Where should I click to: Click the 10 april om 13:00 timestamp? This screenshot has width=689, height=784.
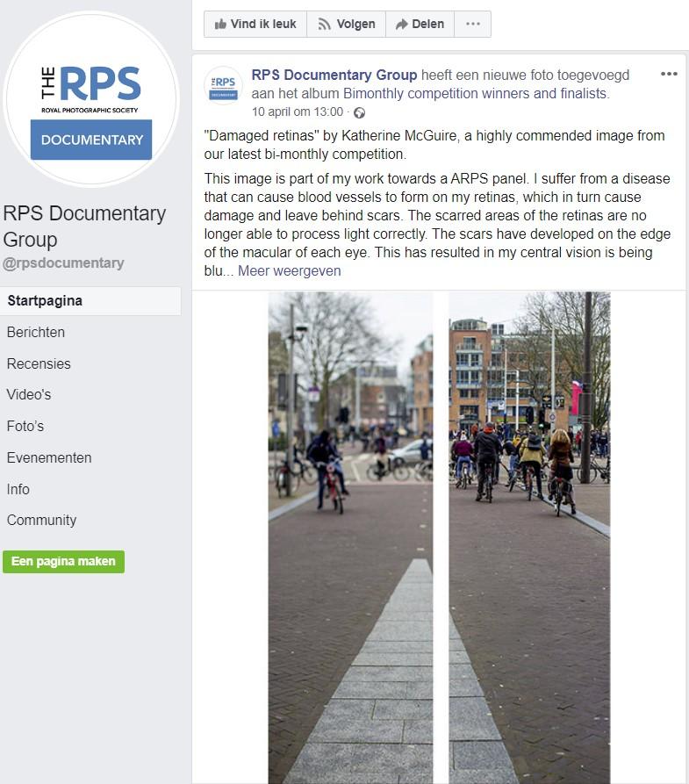pyautogui.click(x=298, y=112)
